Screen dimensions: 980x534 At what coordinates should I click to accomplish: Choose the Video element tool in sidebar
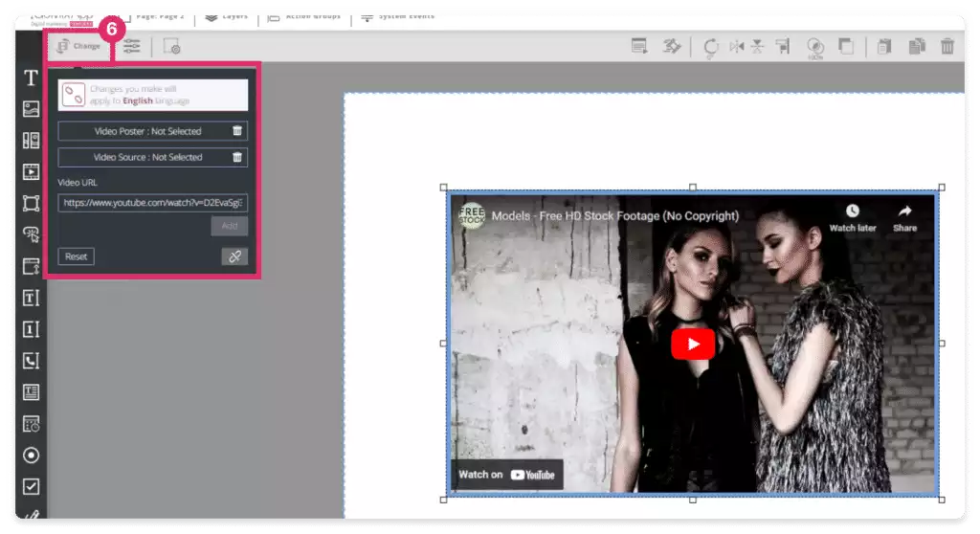click(31, 172)
